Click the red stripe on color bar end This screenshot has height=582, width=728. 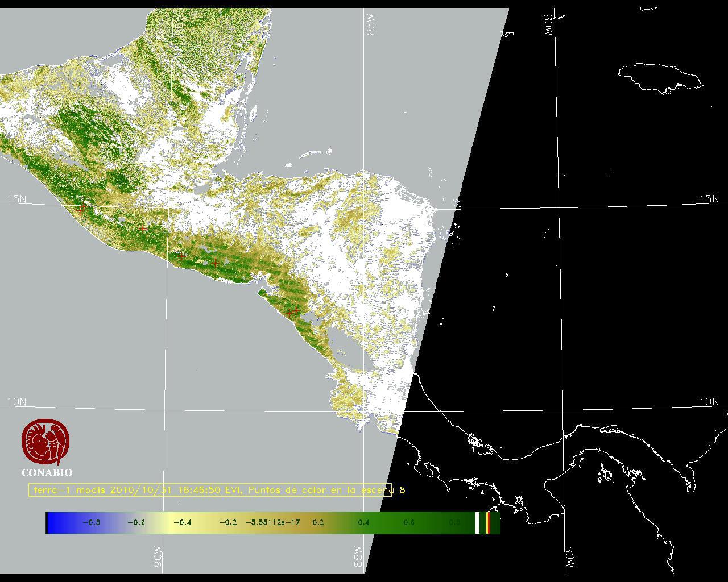(488, 522)
